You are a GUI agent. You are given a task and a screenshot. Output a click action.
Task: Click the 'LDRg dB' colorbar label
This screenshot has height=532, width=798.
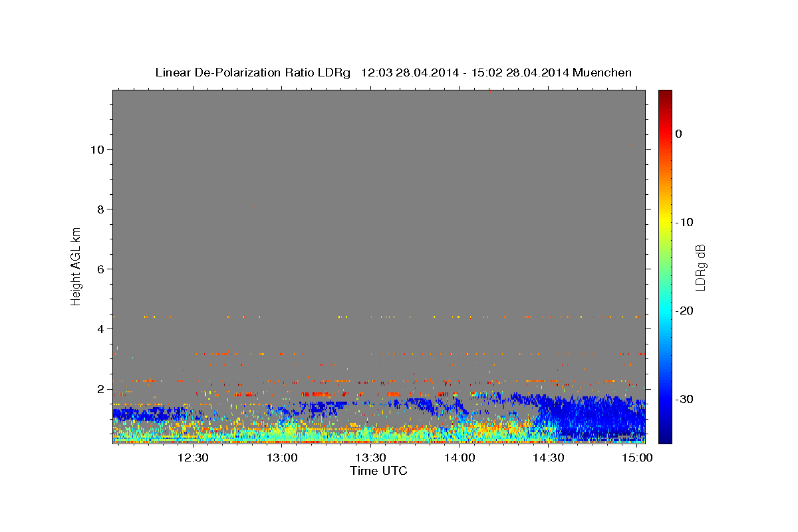click(x=700, y=267)
